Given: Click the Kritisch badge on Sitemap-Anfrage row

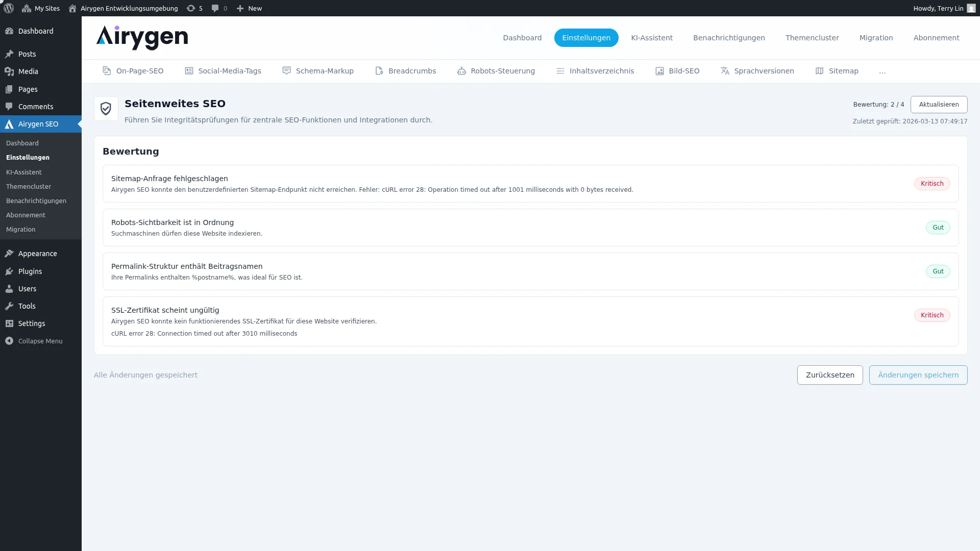Looking at the screenshot, I should [x=932, y=184].
